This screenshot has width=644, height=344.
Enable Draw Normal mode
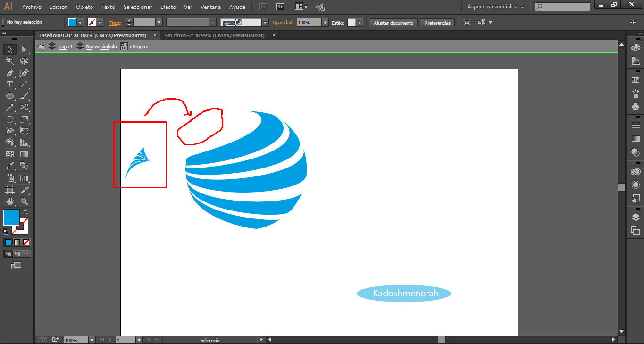coord(8,253)
